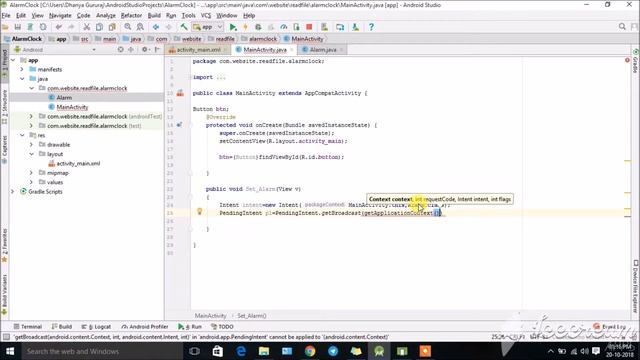Click the Cut scissors icon
This screenshot has height=360, width=640.
[87, 27]
